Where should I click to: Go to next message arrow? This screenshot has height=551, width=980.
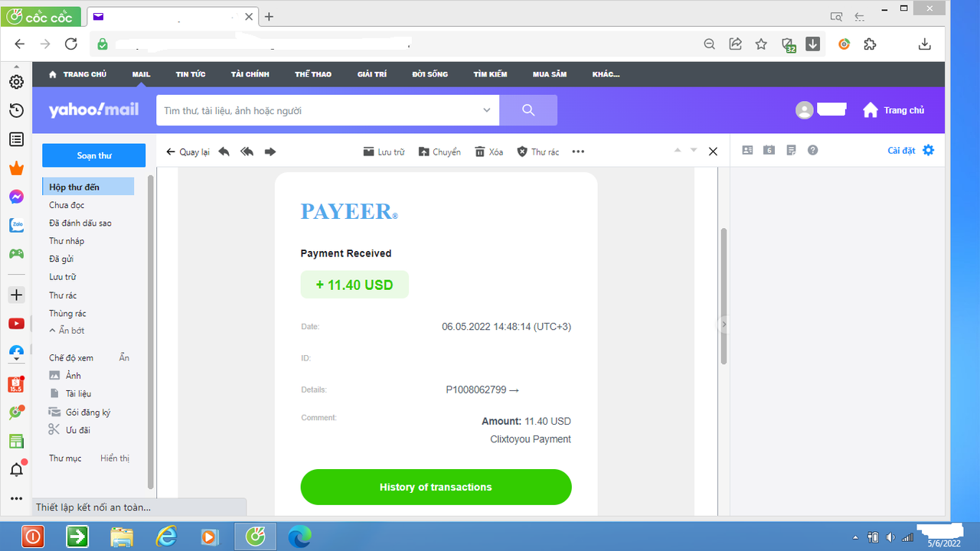[x=694, y=150]
